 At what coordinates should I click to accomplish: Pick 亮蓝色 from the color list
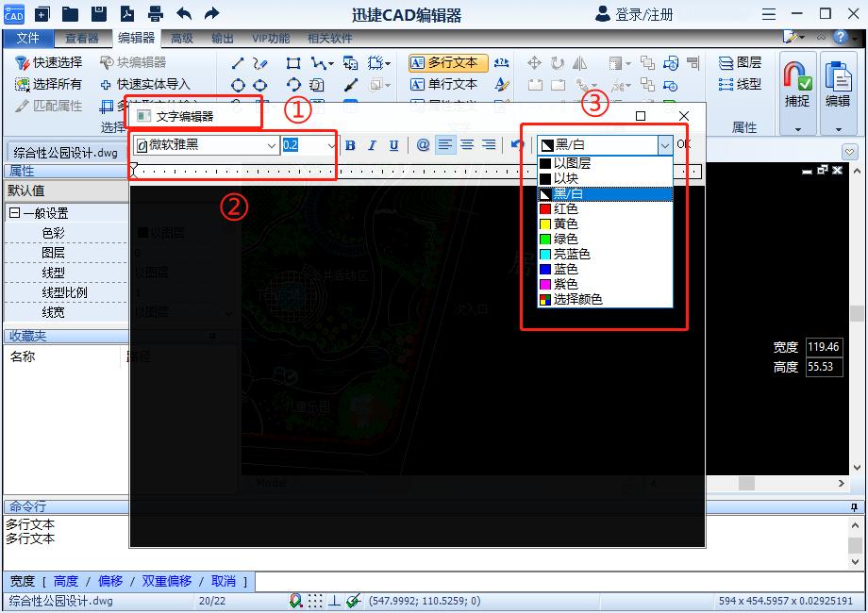coord(605,254)
